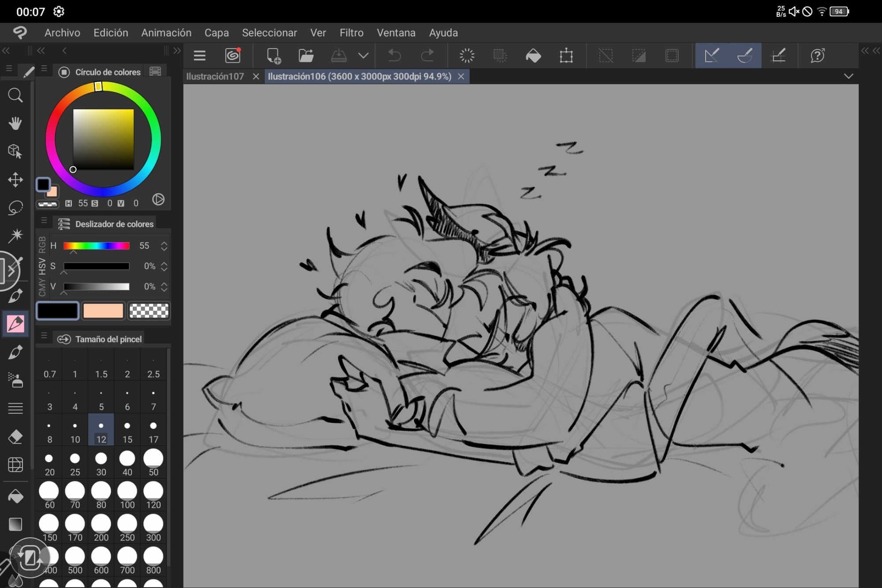Select the Eraser tool in sidebar

(x=15, y=437)
